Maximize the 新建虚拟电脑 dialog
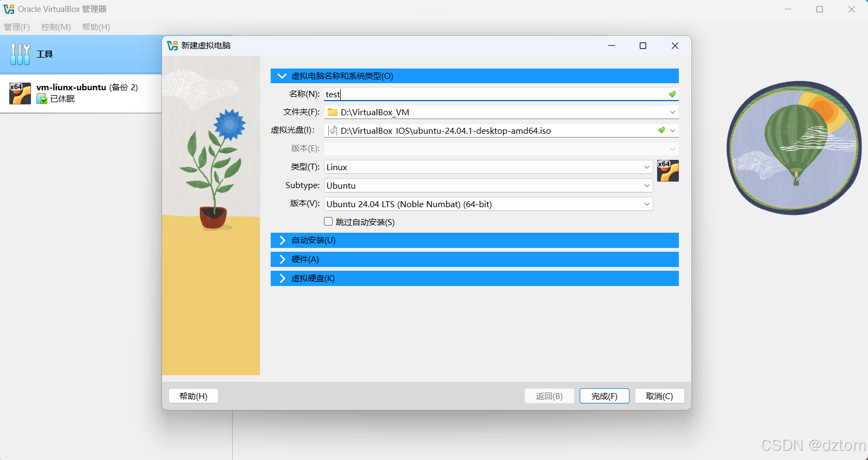 643,46
